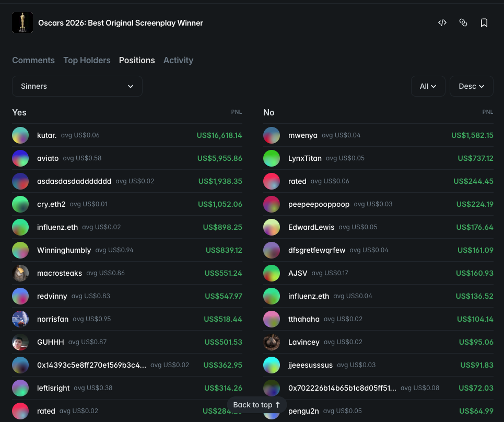
Task: Visit mwenya's profile from No list
Action: (303, 135)
